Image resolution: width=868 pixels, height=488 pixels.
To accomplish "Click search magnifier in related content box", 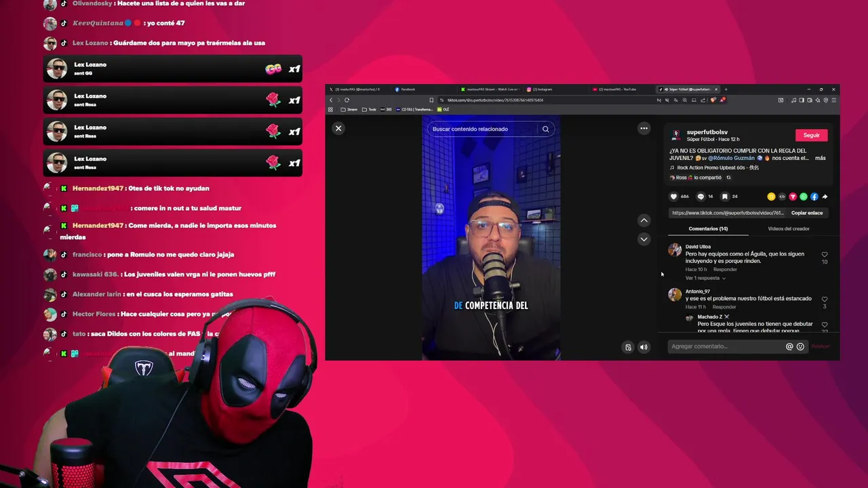I will 546,129.
